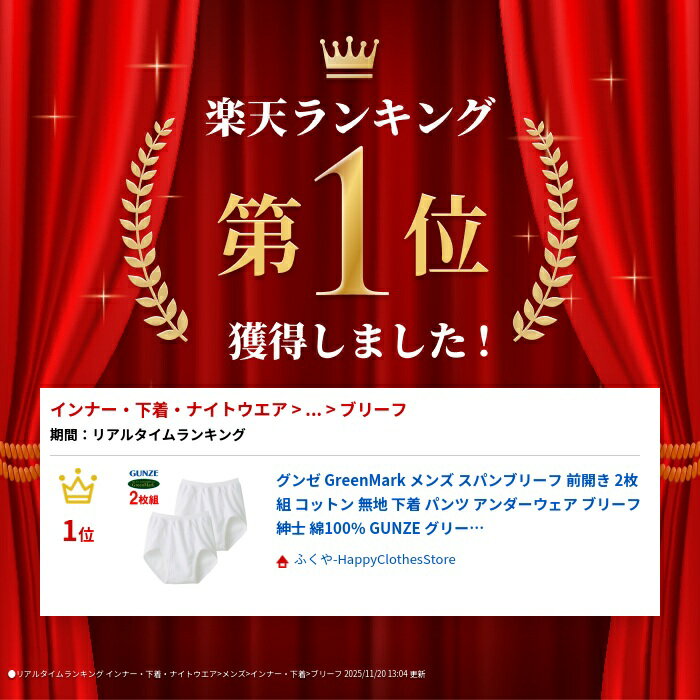
Task: Click the 期間：リアルタイムランキング label
Action: [x=147, y=434]
